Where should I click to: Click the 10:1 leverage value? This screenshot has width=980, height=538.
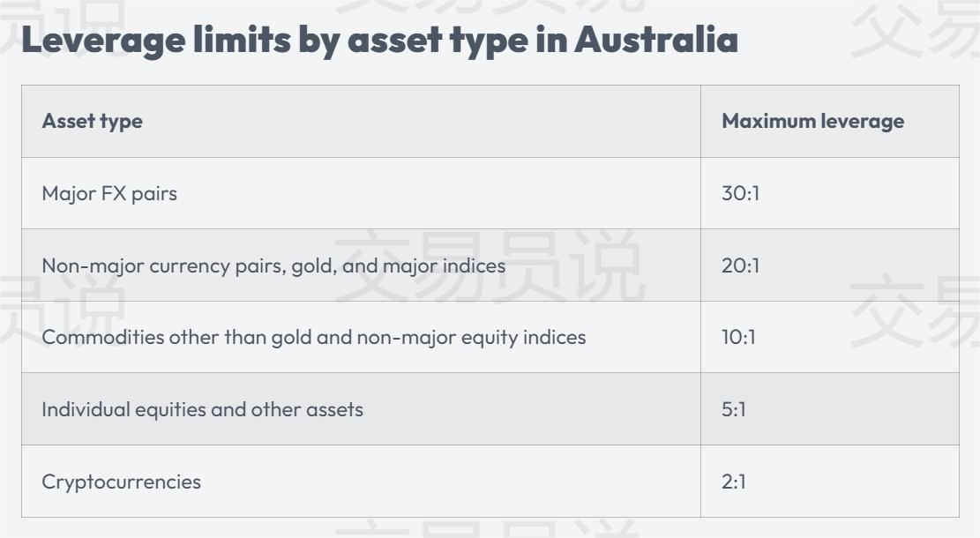tap(738, 338)
